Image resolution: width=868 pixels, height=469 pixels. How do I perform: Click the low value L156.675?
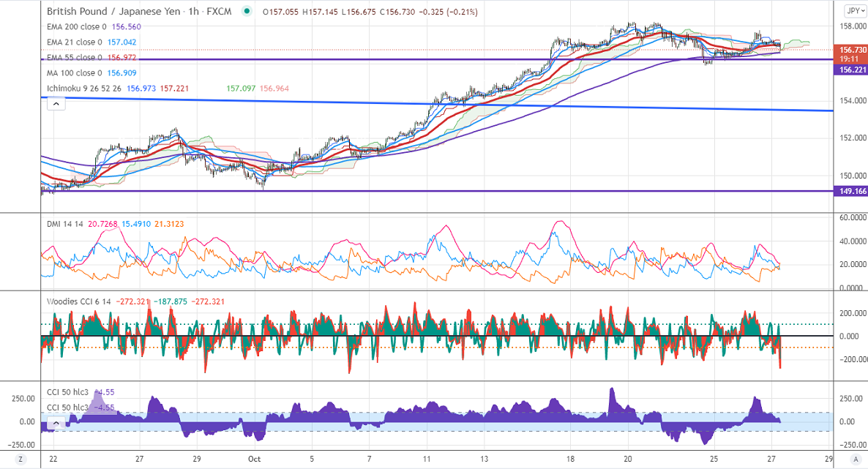tap(359, 12)
